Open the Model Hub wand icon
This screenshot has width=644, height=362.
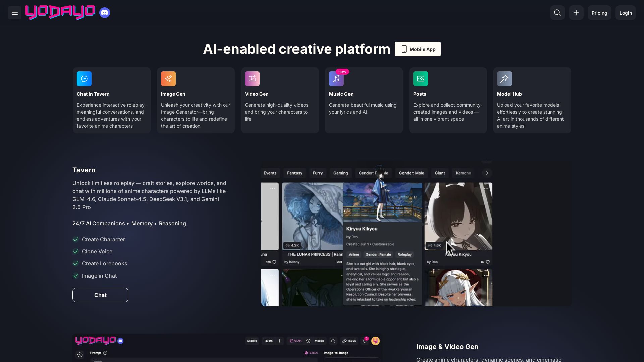click(504, 79)
